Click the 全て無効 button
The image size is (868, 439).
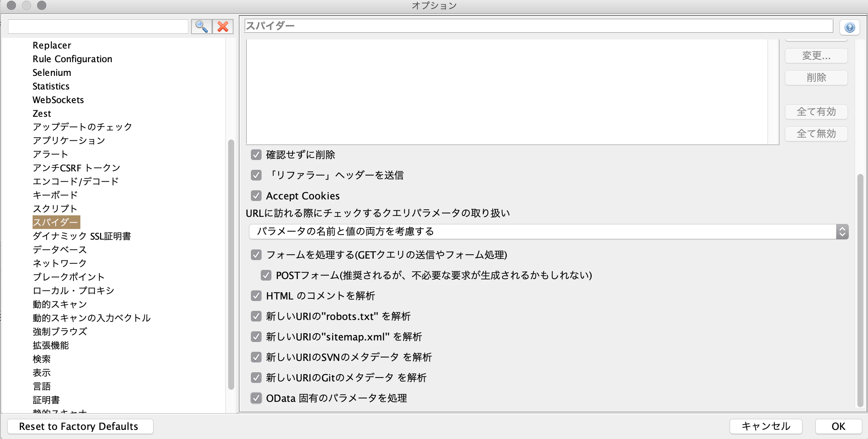point(816,134)
